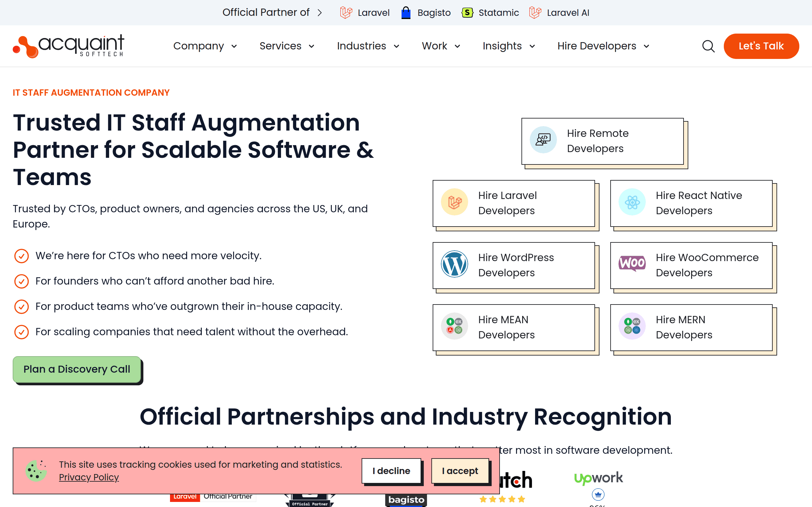Click the React atom icon on React Native card
The image size is (812, 507).
[632, 202]
